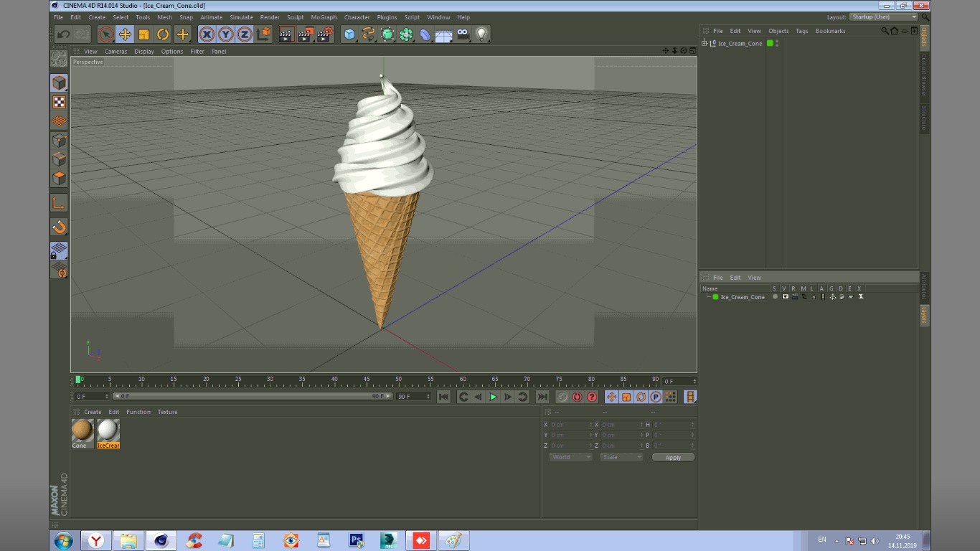Step to next frame
The height and width of the screenshot is (551, 980).
tap(508, 397)
